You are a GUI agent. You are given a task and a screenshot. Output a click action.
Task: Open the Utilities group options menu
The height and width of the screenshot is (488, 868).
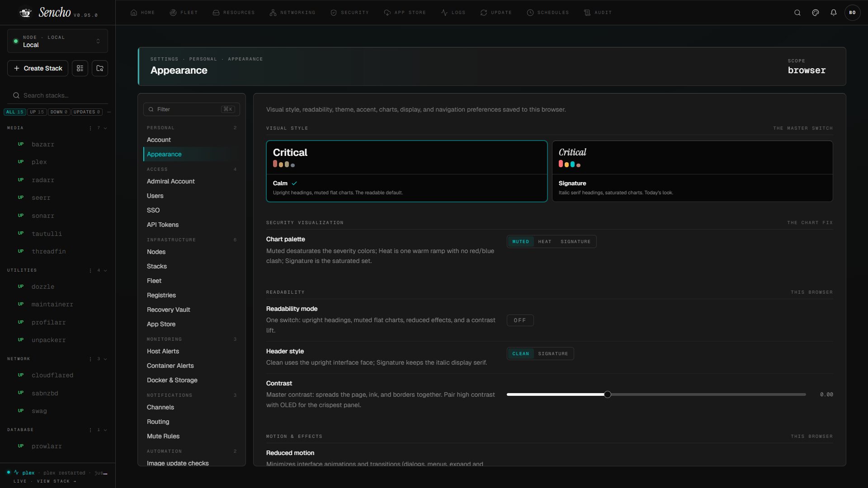click(x=90, y=271)
